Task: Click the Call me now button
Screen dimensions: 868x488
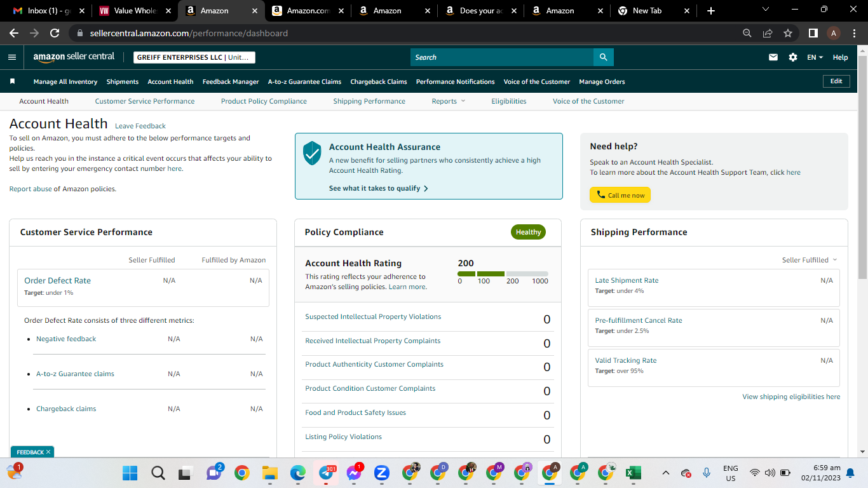Action: tap(620, 195)
